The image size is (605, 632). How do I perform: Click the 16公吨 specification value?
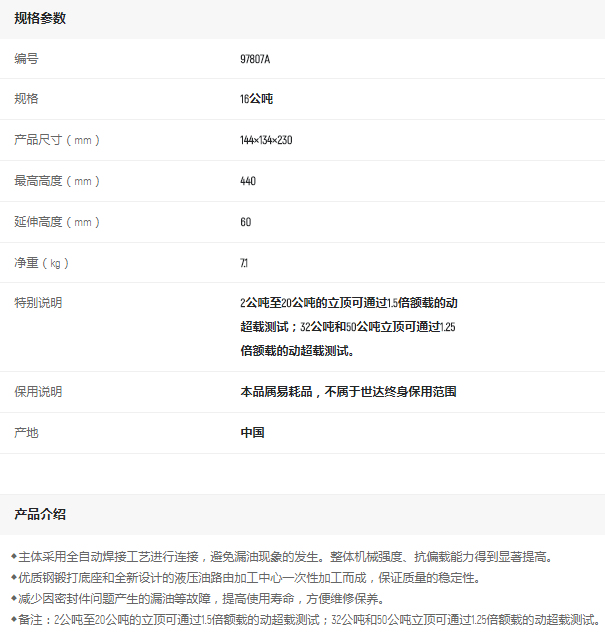[x=256, y=99]
